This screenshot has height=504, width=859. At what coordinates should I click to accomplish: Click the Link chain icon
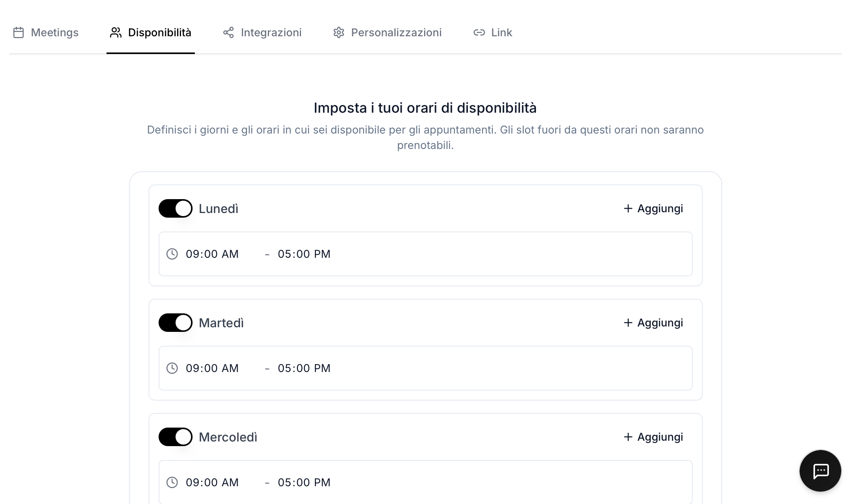point(479,32)
